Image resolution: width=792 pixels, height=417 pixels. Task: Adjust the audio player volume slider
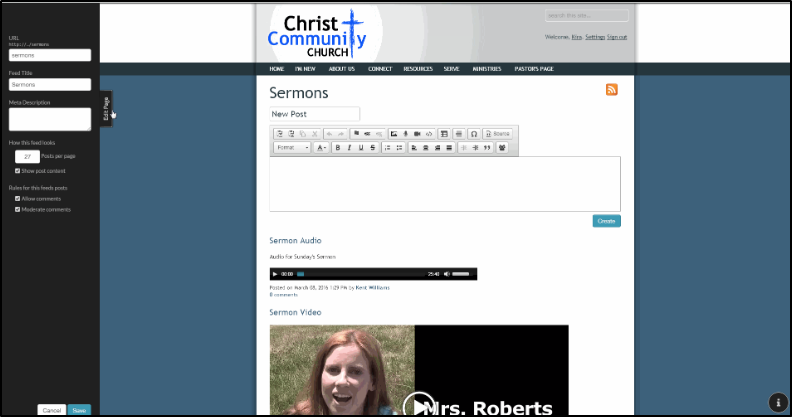[x=461, y=273]
